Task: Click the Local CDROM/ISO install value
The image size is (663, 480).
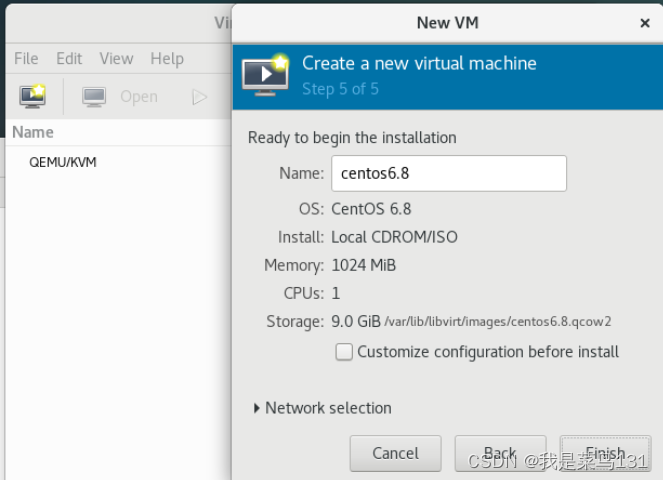Action: pos(394,237)
